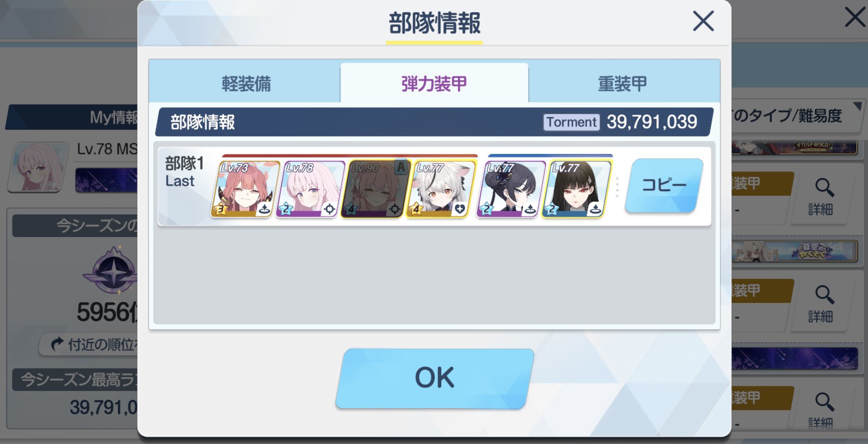Click the 付近の順位 nearby rank button
This screenshot has height=444, width=868.
91,345
